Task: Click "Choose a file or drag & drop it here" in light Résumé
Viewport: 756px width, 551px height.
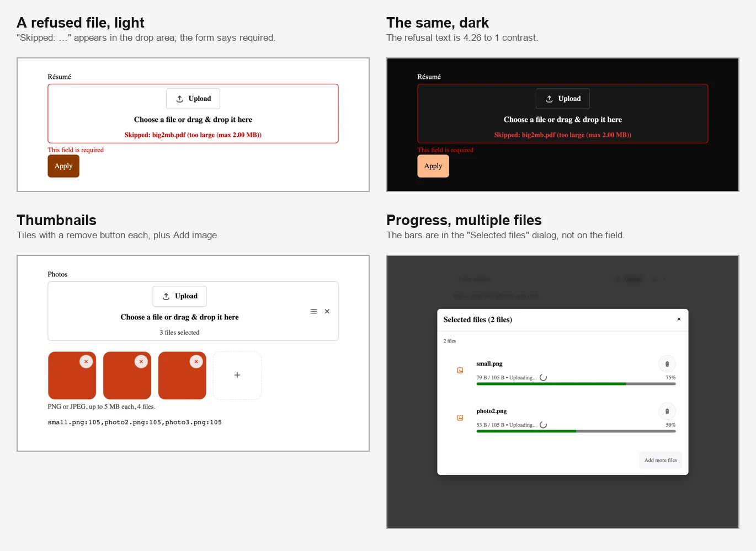Action: click(x=193, y=120)
